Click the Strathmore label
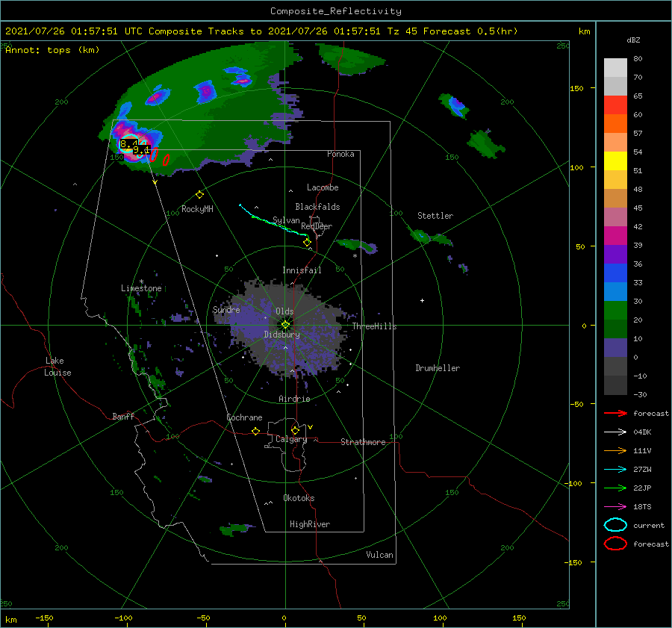This screenshot has height=628, width=672. coord(363,442)
